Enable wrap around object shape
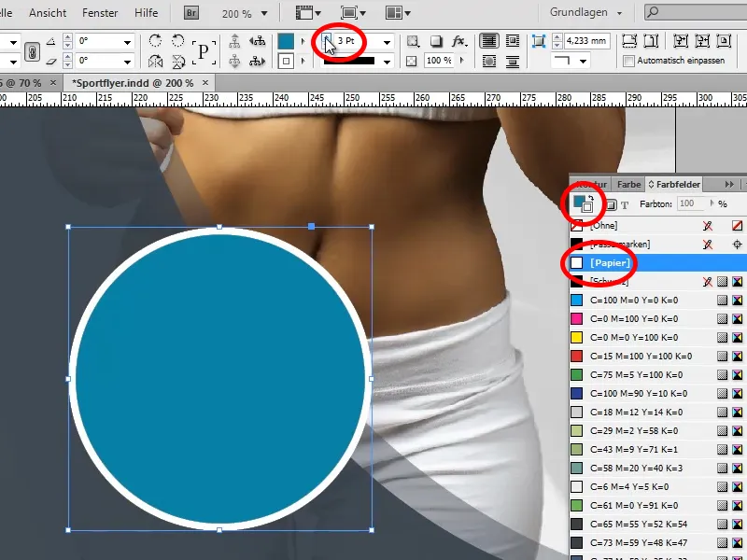Image resolution: width=747 pixels, height=560 pixels. click(488, 62)
